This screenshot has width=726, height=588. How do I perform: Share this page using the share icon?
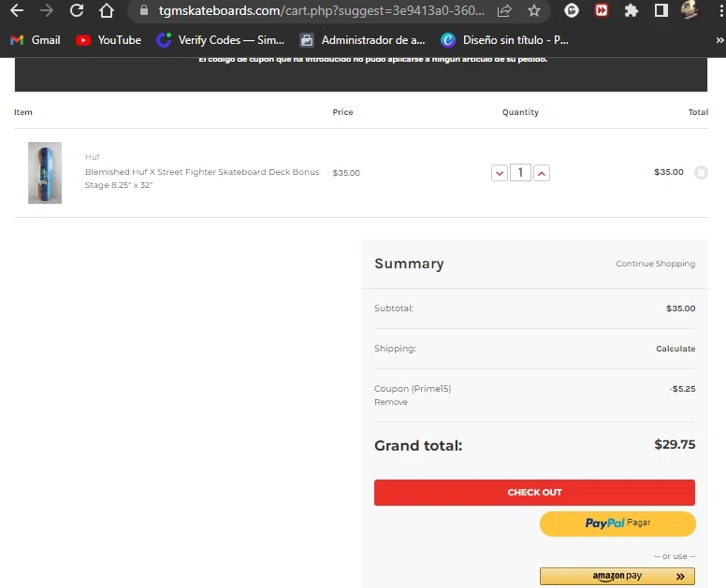(x=504, y=10)
